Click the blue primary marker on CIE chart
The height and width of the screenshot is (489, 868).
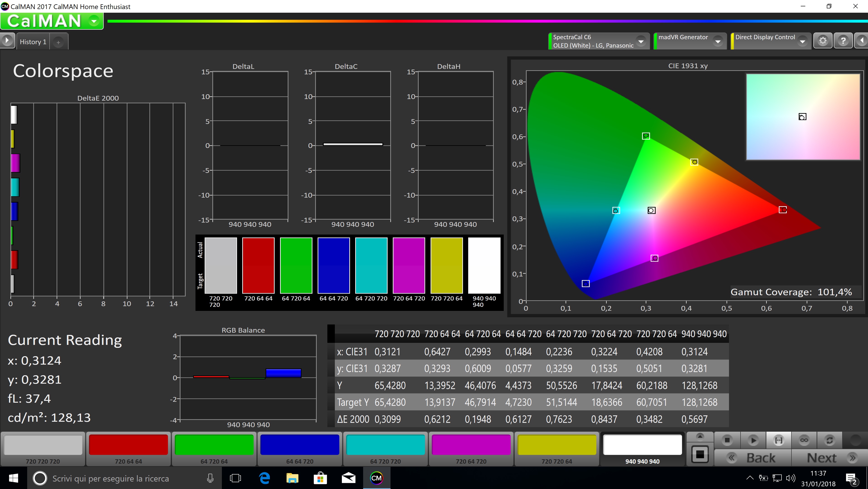pos(586,284)
